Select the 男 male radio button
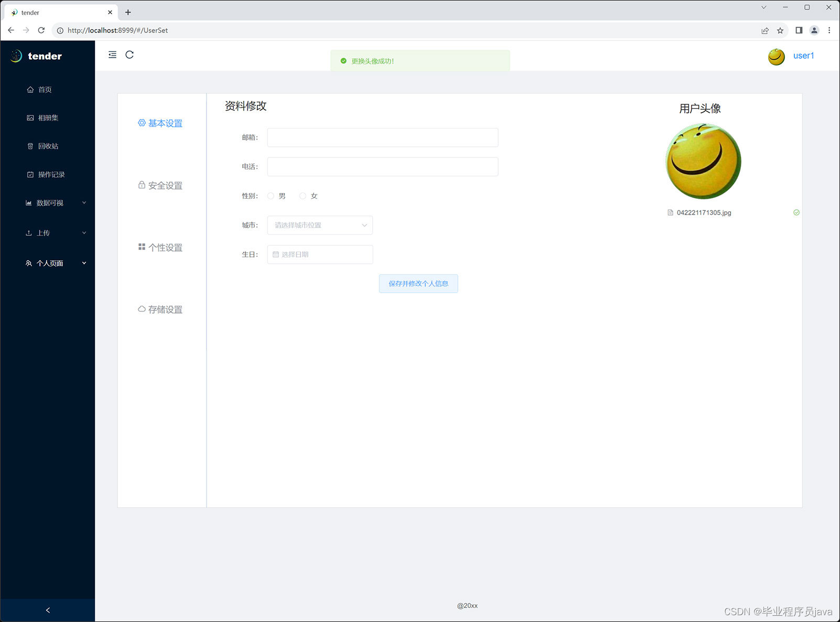The image size is (840, 622). pyautogui.click(x=271, y=196)
